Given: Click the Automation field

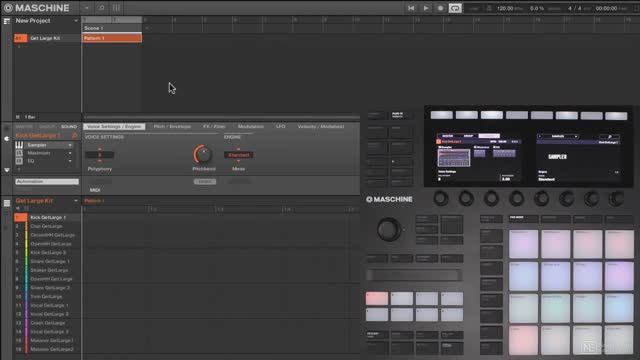Looking at the screenshot, I should (47, 181).
